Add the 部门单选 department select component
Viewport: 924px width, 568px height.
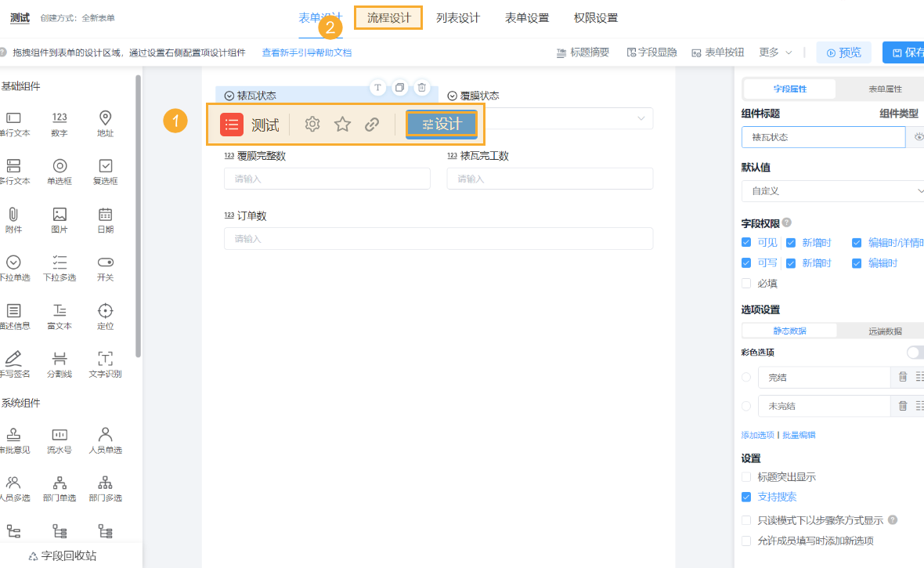click(x=59, y=487)
